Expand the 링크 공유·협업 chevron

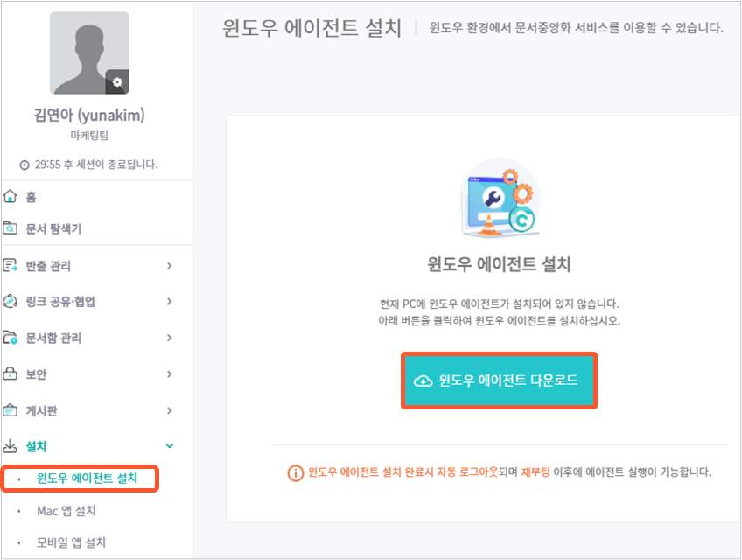170,301
